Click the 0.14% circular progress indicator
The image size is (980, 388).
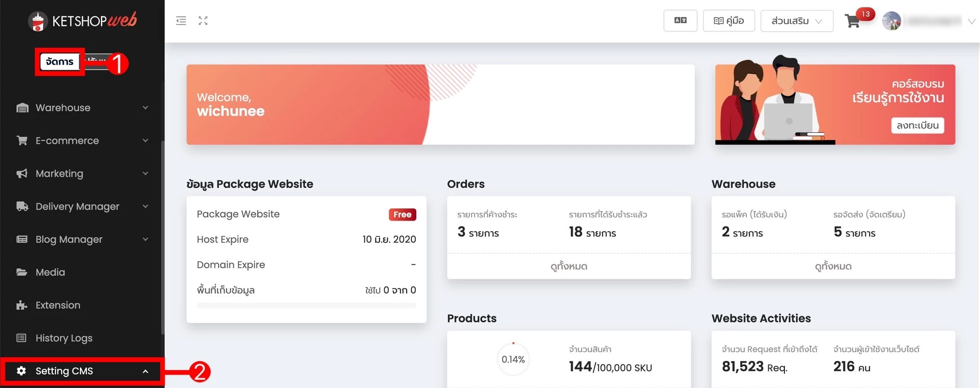tap(513, 359)
